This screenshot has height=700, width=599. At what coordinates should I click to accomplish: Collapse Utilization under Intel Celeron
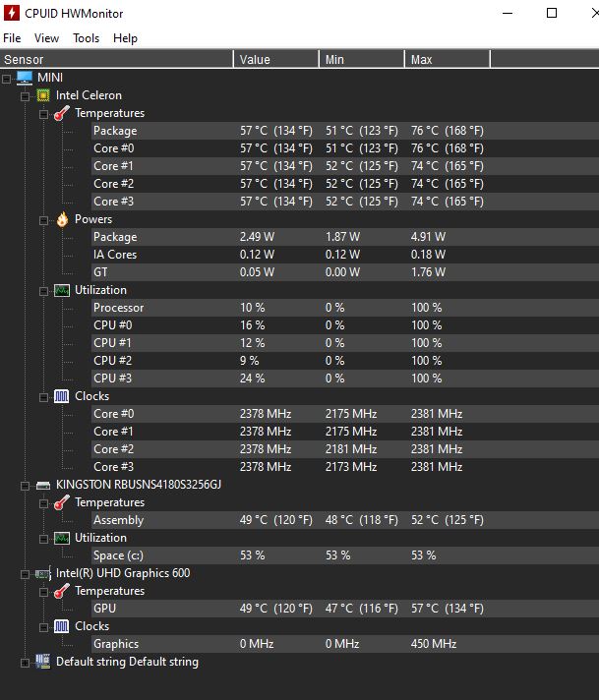pos(44,292)
